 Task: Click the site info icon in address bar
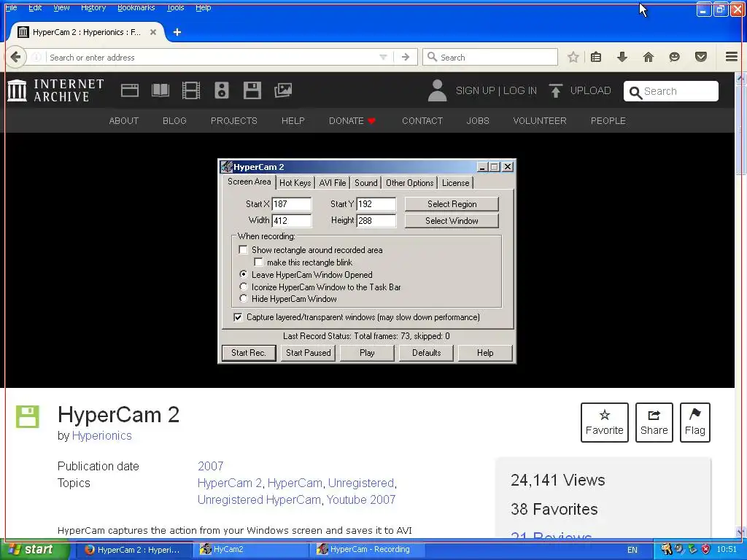coord(36,57)
